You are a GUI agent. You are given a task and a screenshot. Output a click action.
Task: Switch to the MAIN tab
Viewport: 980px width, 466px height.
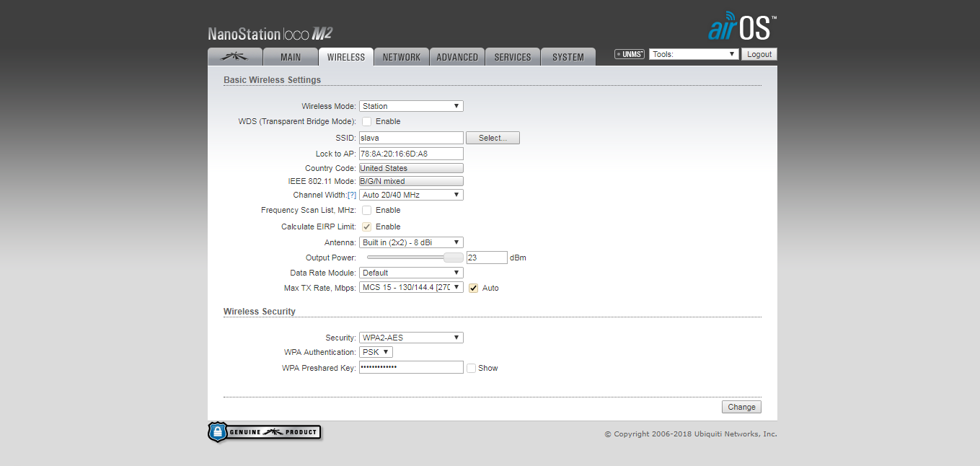[x=290, y=57]
